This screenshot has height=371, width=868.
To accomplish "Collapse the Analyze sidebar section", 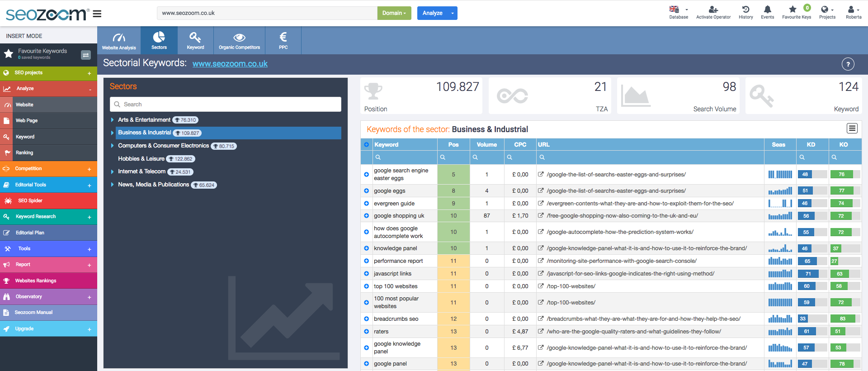I will (90, 89).
